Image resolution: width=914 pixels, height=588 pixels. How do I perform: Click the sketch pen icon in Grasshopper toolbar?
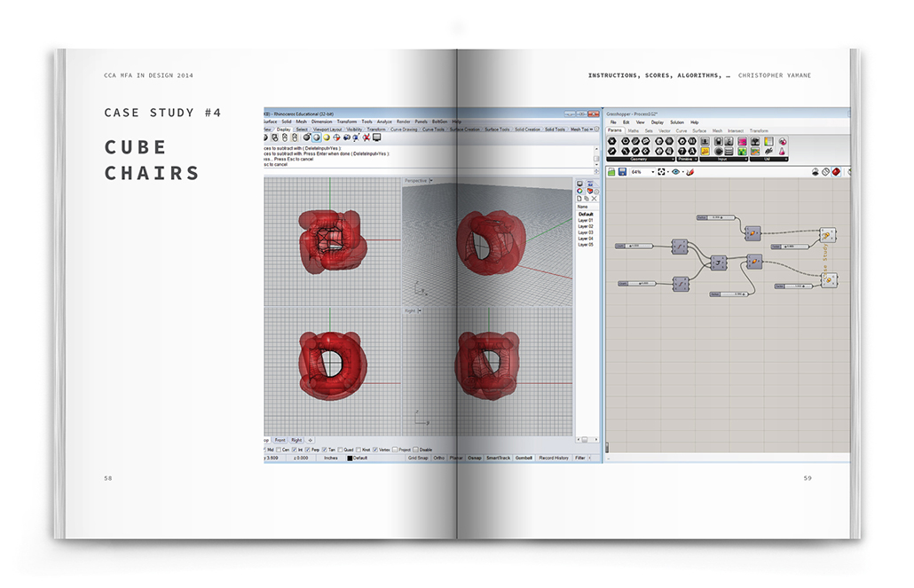[690, 172]
